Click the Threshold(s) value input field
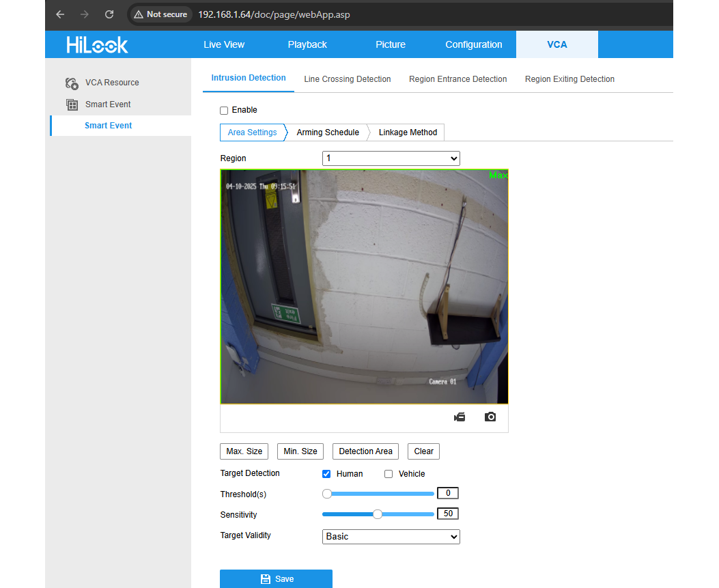719x588 pixels. [447, 493]
